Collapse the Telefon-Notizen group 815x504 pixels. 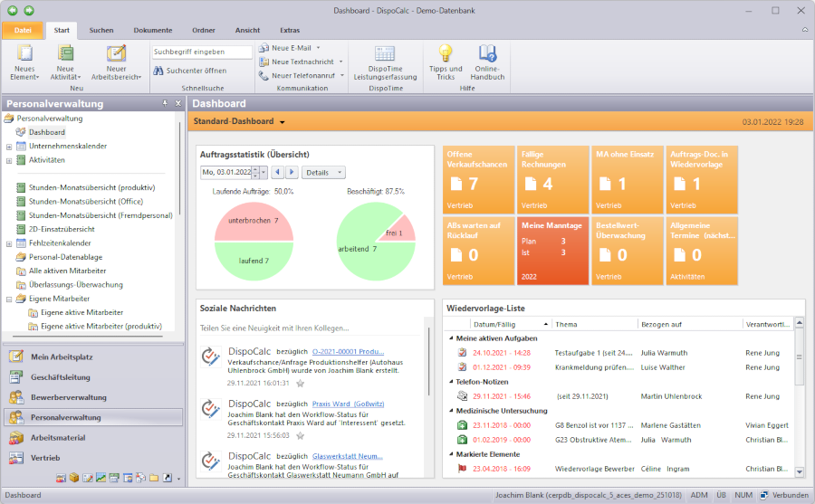[x=451, y=382]
